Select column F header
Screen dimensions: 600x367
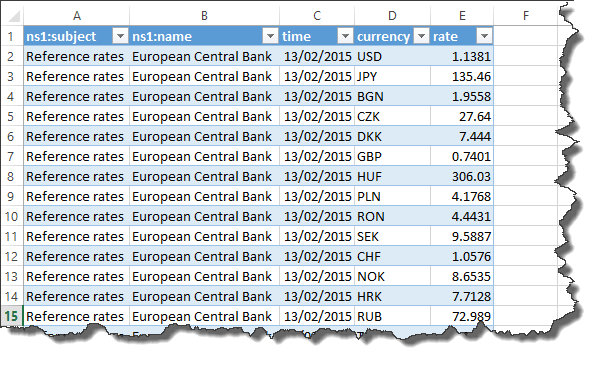526,16
